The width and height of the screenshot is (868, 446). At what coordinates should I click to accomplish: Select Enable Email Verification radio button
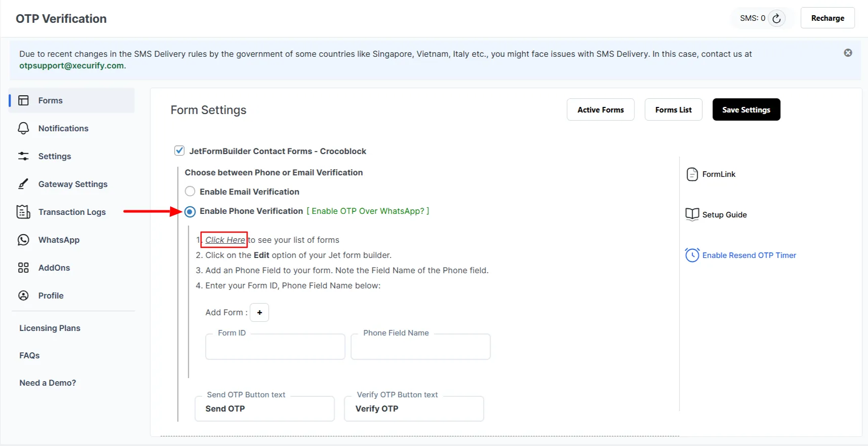click(x=190, y=191)
